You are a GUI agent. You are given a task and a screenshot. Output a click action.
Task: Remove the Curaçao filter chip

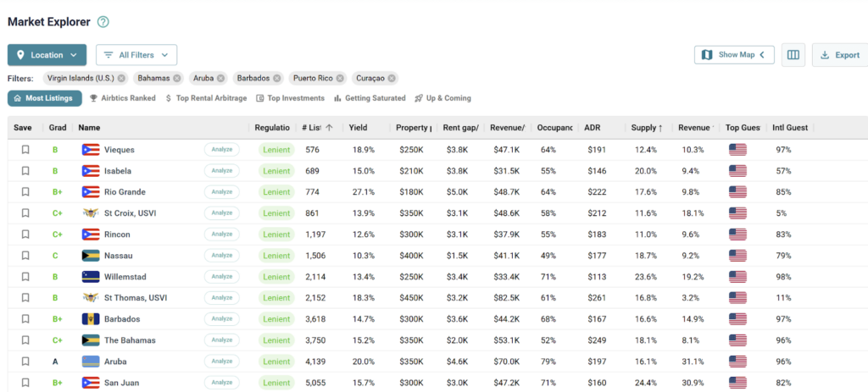click(392, 78)
